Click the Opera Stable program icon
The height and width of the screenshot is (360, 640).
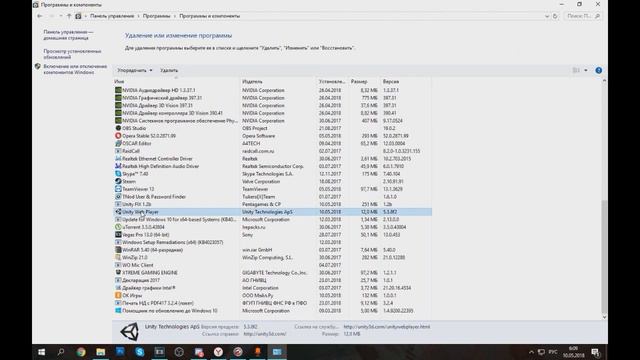tap(118, 136)
